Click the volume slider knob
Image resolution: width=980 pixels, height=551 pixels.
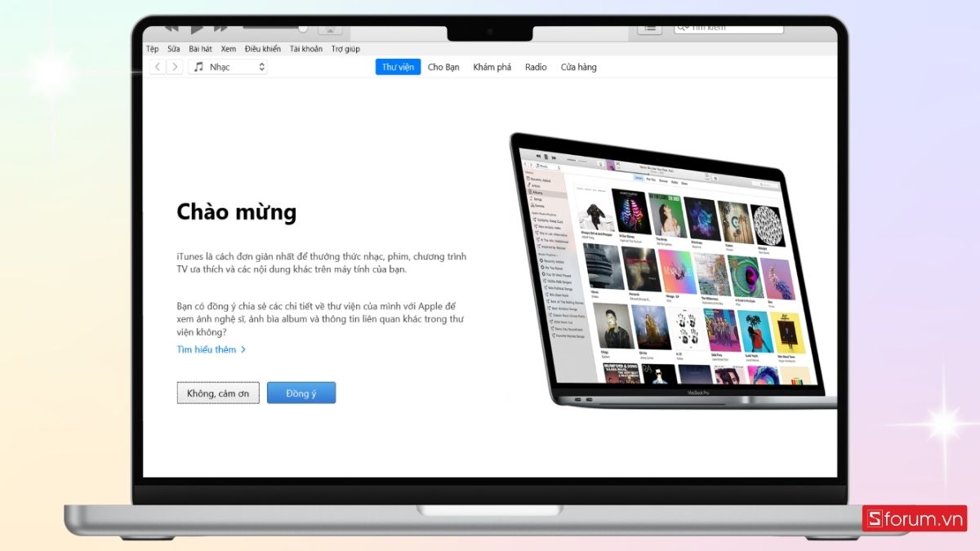(302, 29)
